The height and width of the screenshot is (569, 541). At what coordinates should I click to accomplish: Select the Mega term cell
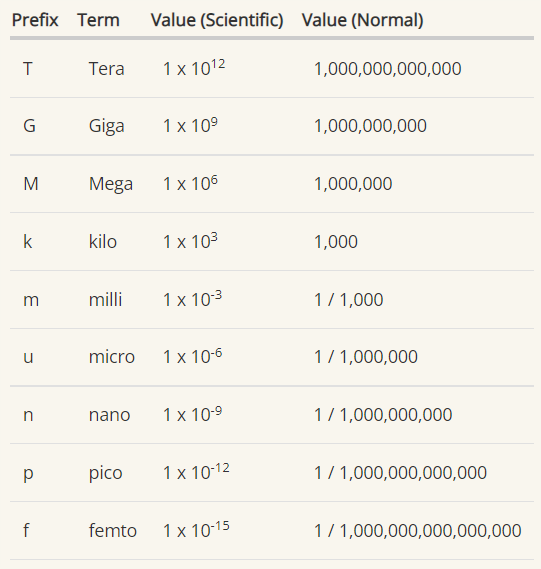(111, 184)
